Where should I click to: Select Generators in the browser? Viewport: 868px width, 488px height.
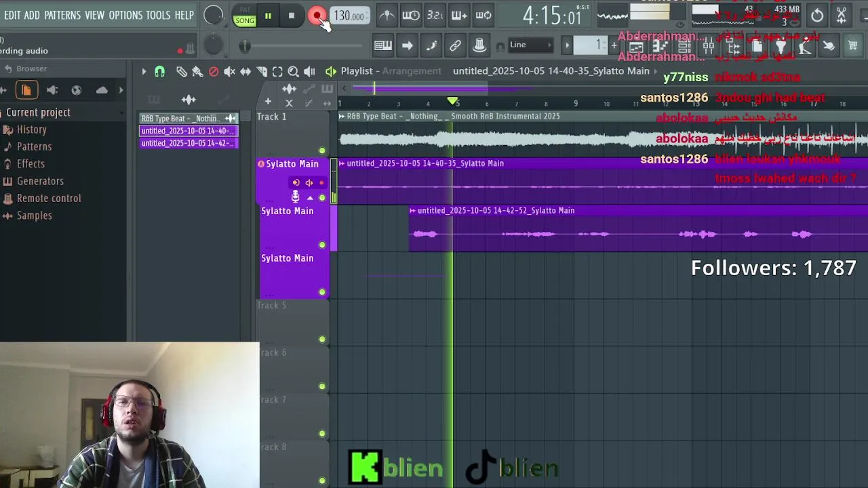tap(40, 181)
